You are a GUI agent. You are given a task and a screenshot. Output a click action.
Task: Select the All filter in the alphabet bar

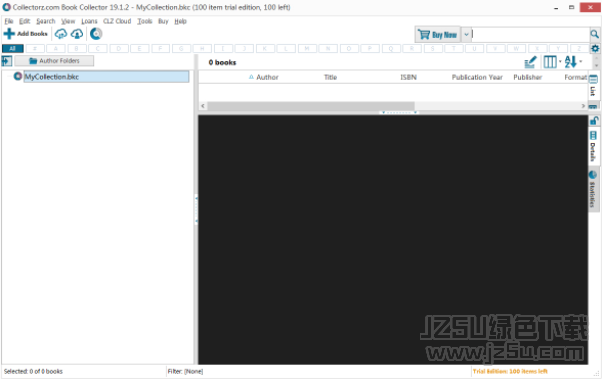tap(13, 48)
